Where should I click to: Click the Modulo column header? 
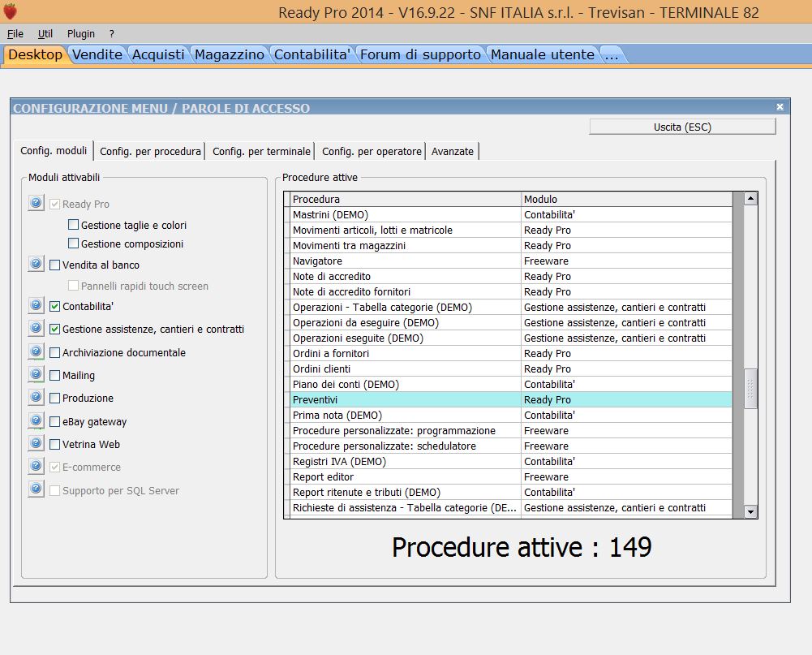627,199
